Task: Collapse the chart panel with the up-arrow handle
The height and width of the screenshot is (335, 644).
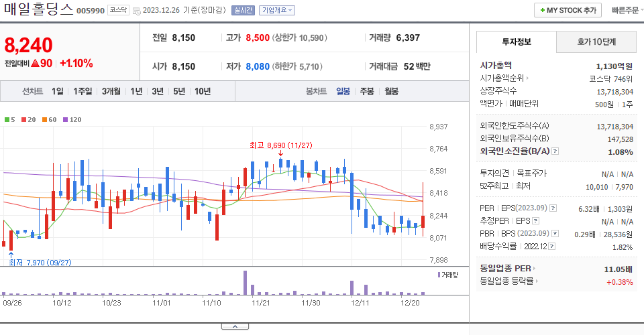Action: tap(235, 326)
